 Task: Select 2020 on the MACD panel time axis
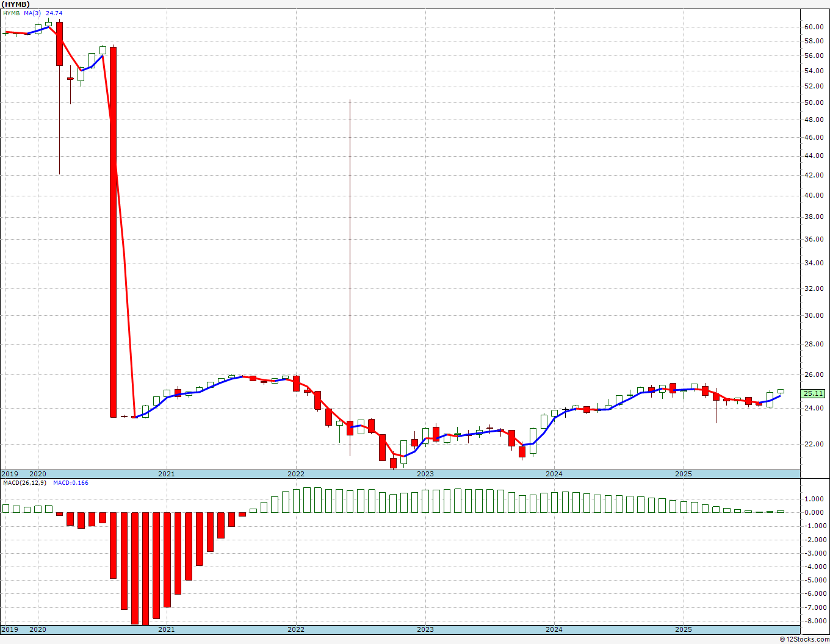pos(38,629)
